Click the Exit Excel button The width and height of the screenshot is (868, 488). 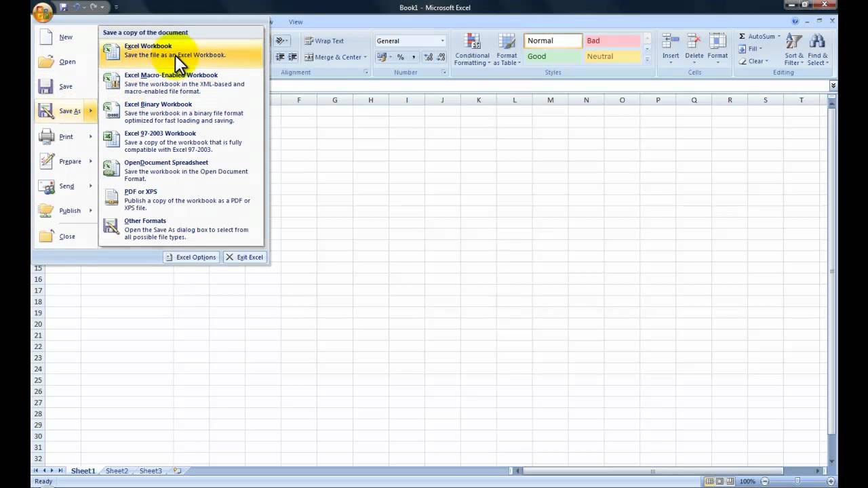(x=244, y=257)
